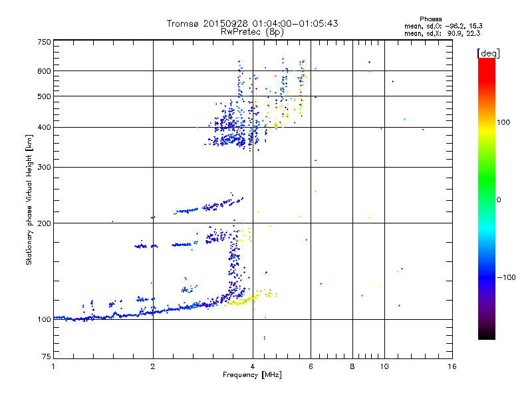Click x-axis tick '16'
This screenshot has width=532, height=399.
click(x=452, y=366)
